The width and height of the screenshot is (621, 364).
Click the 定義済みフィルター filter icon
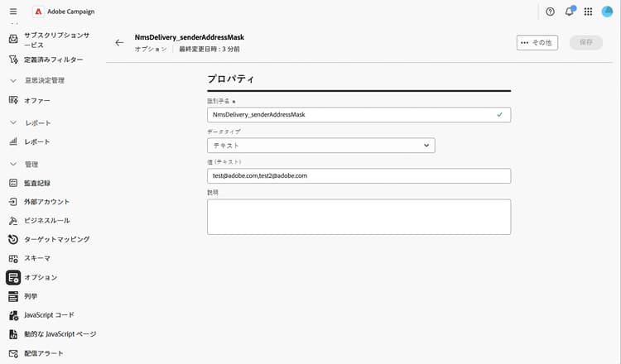13,60
